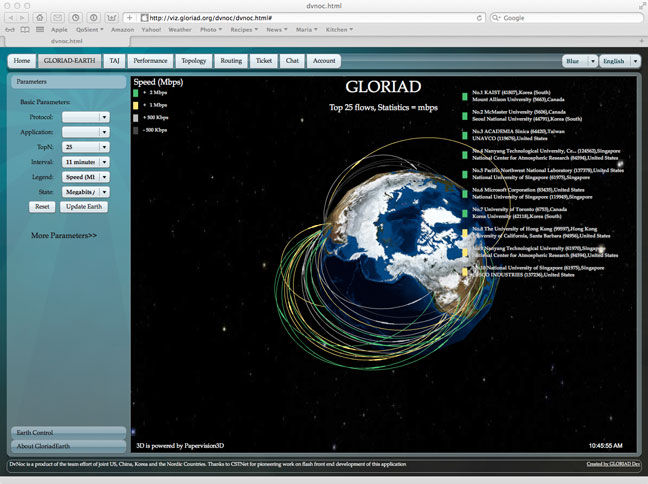Open the Protocol dropdown
The image size is (648, 484).
click(86, 117)
